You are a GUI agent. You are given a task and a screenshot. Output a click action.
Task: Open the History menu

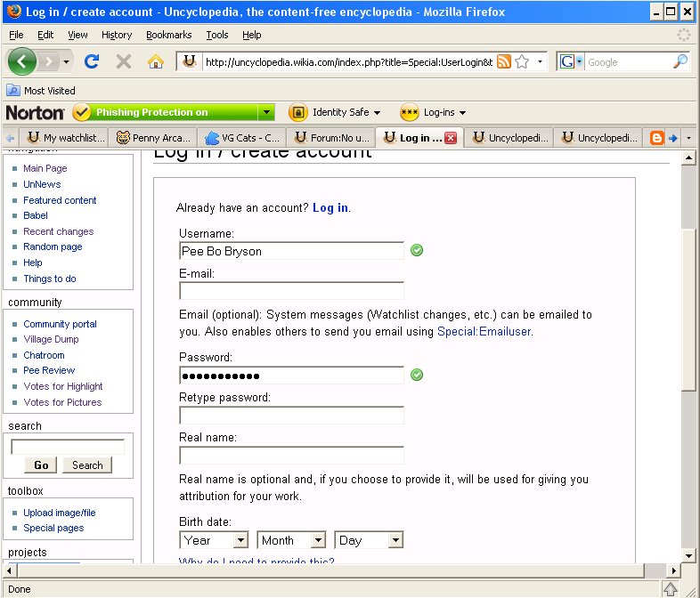(117, 35)
